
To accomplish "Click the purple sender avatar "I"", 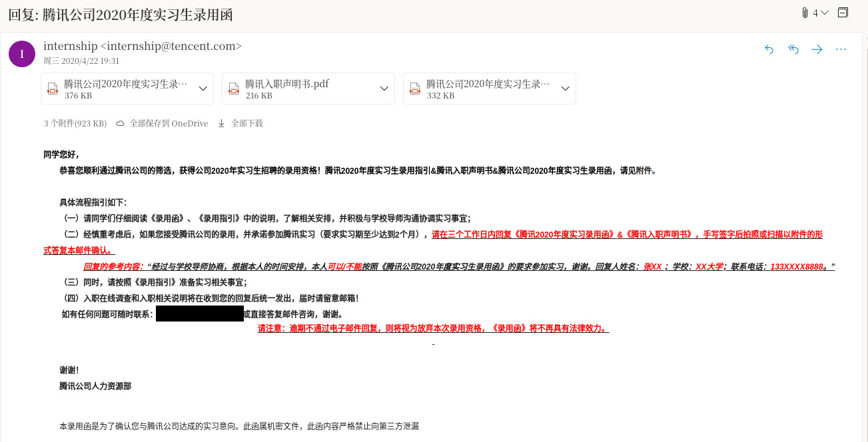I will [22, 54].
